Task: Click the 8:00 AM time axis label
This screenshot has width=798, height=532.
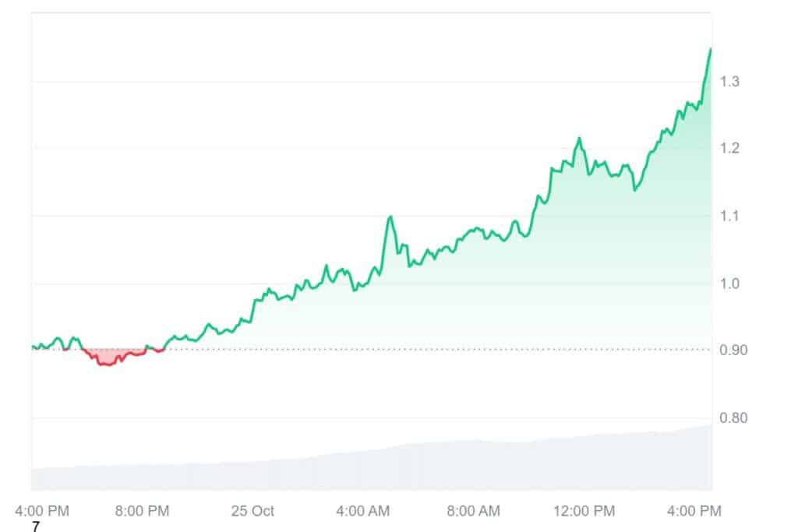Action: pos(473,511)
